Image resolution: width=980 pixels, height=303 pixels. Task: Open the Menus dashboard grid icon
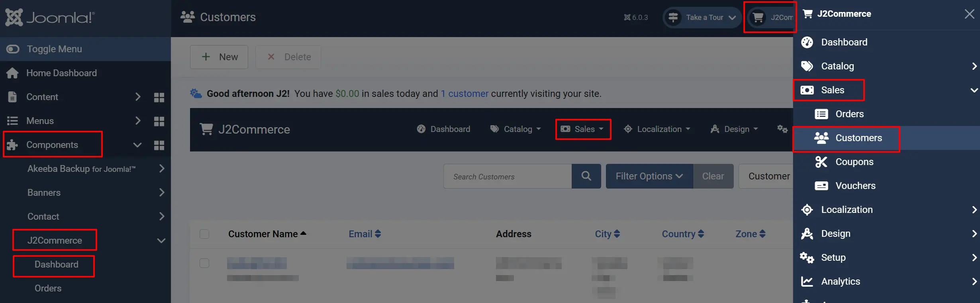click(159, 121)
